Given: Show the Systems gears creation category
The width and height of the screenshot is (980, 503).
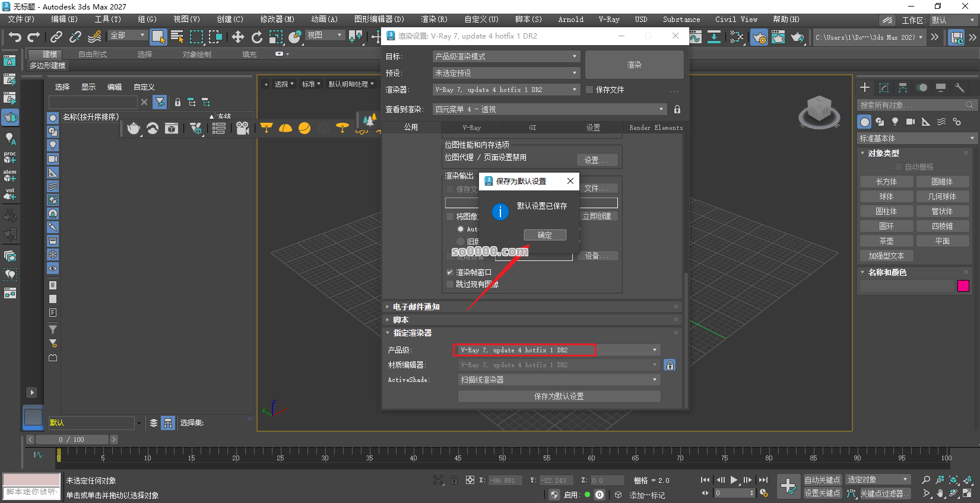Looking at the screenshot, I should click(x=957, y=122).
